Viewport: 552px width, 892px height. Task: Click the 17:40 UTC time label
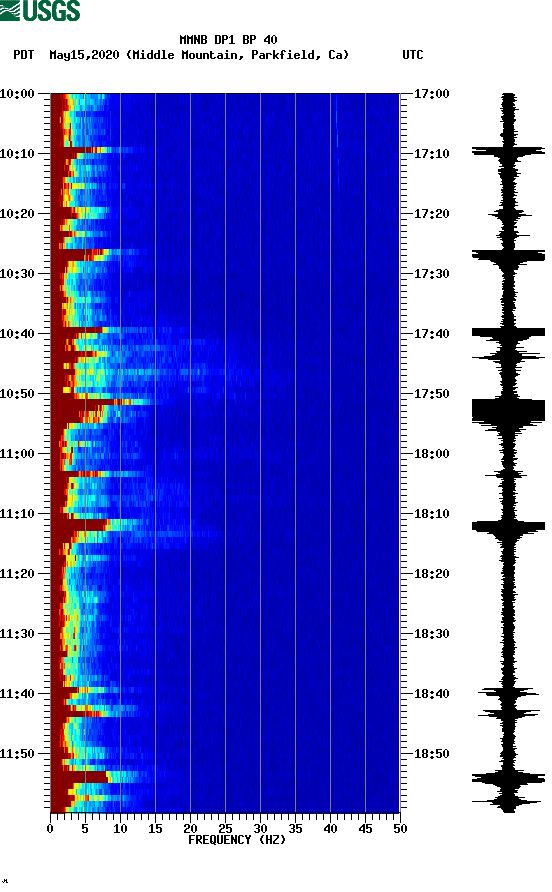coord(432,334)
